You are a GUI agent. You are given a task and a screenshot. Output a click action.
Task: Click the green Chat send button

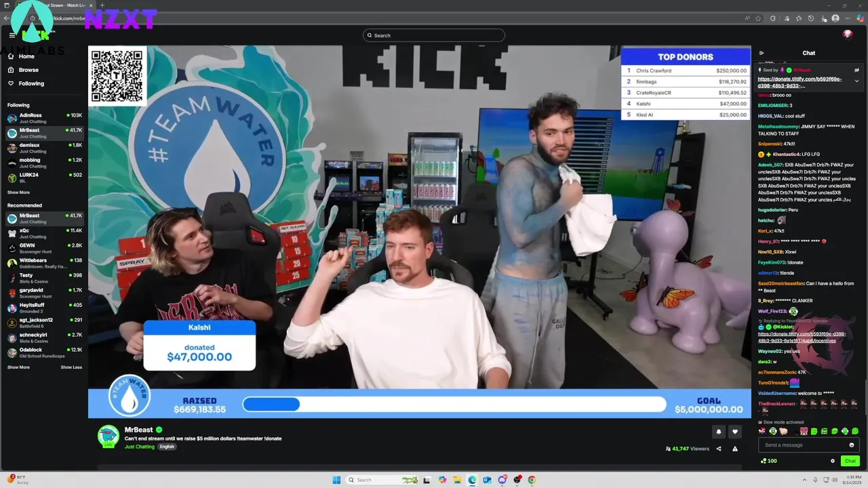850,461
